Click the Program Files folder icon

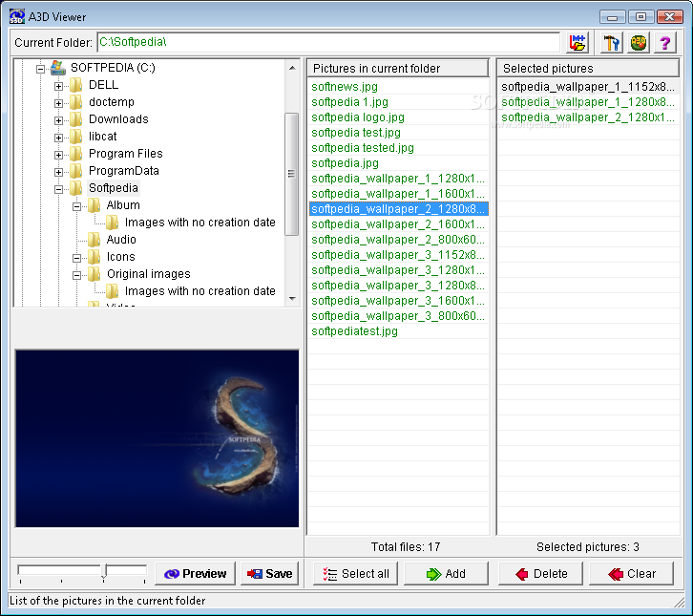click(x=76, y=154)
